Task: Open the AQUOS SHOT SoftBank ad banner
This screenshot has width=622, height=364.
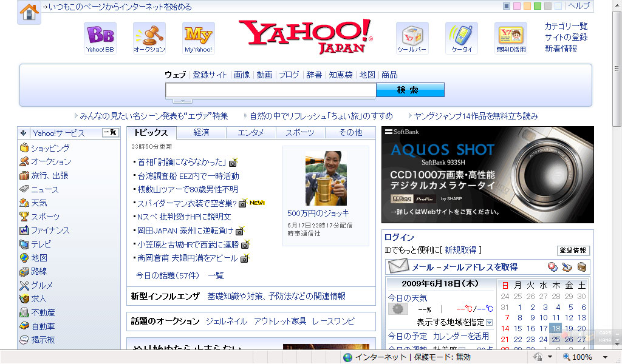Action: [488, 175]
